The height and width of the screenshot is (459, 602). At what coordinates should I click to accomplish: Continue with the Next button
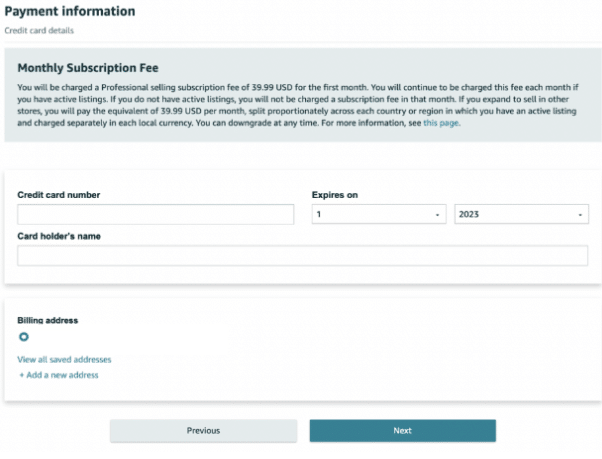(x=403, y=431)
